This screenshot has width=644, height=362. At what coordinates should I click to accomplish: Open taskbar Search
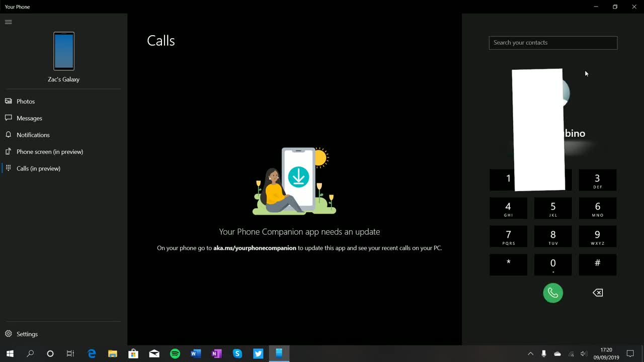coord(30,353)
